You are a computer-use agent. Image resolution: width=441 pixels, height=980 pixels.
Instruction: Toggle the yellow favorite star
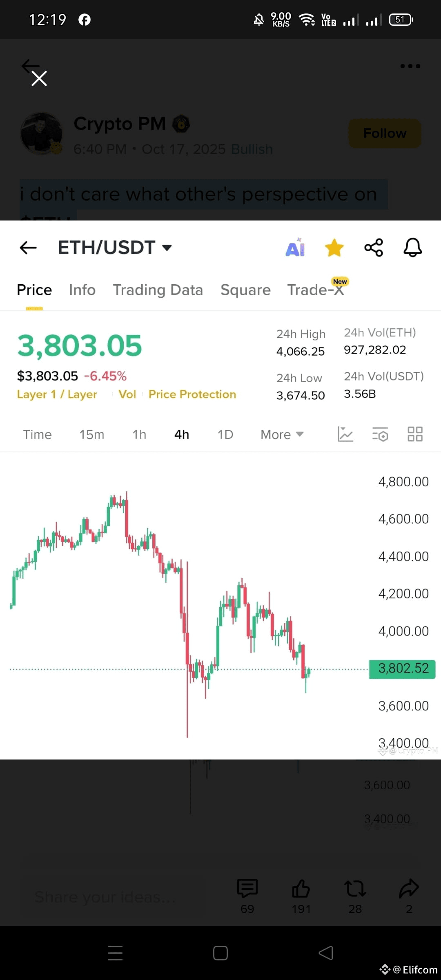[x=334, y=248]
